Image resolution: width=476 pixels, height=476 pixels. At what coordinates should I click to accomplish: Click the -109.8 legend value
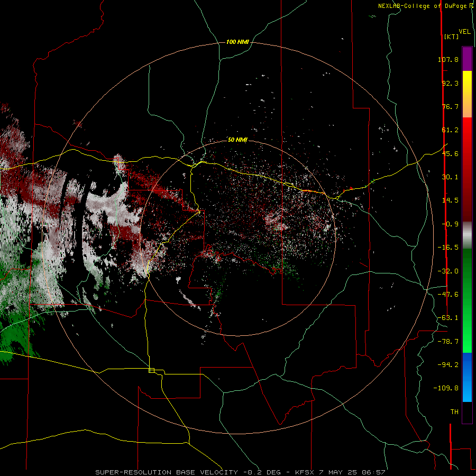click(446, 388)
